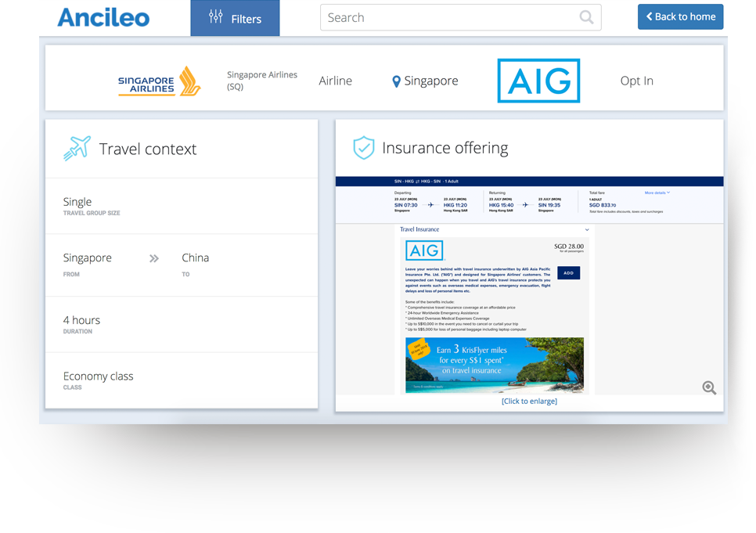Click the AIG logo inside offer screenshot

(424, 250)
